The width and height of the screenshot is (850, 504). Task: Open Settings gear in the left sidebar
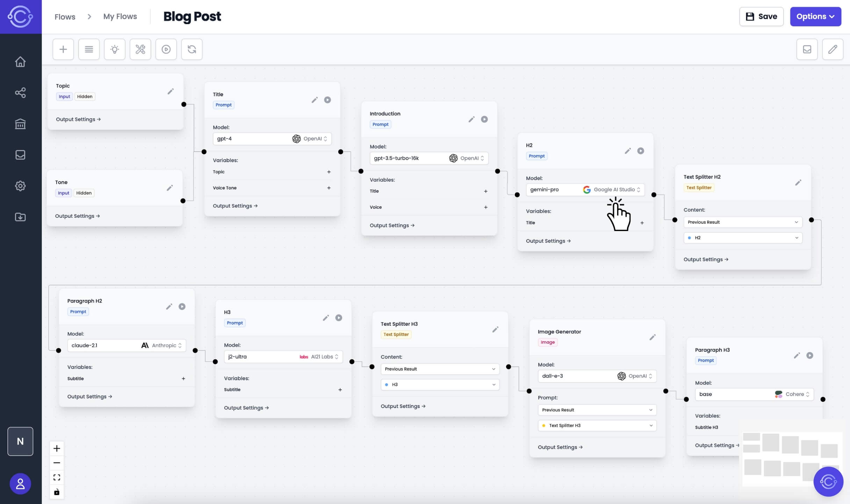20,186
